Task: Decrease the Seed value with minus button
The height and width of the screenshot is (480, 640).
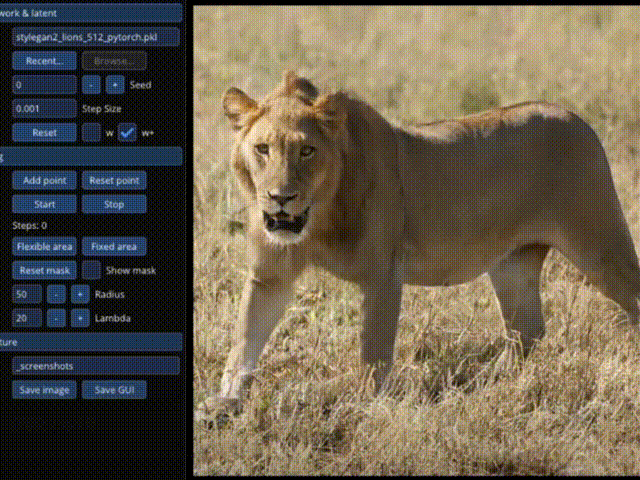Action: click(x=91, y=85)
